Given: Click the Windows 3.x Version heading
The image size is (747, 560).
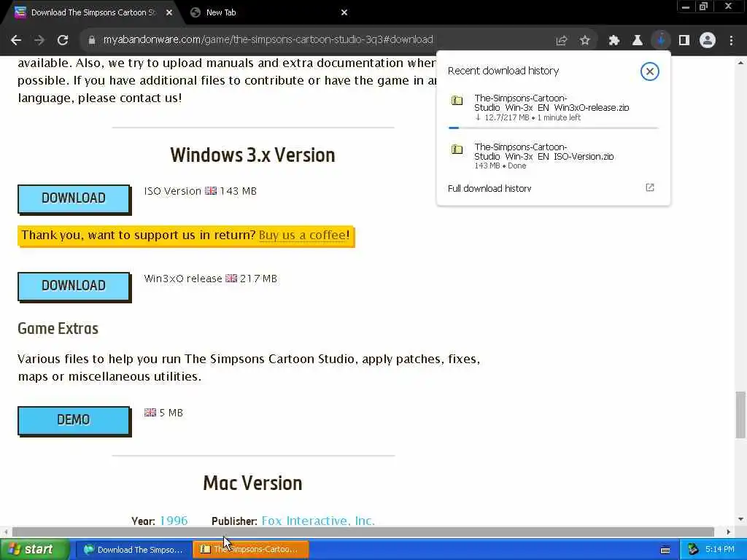Looking at the screenshot, I should (x=252, y=155).
